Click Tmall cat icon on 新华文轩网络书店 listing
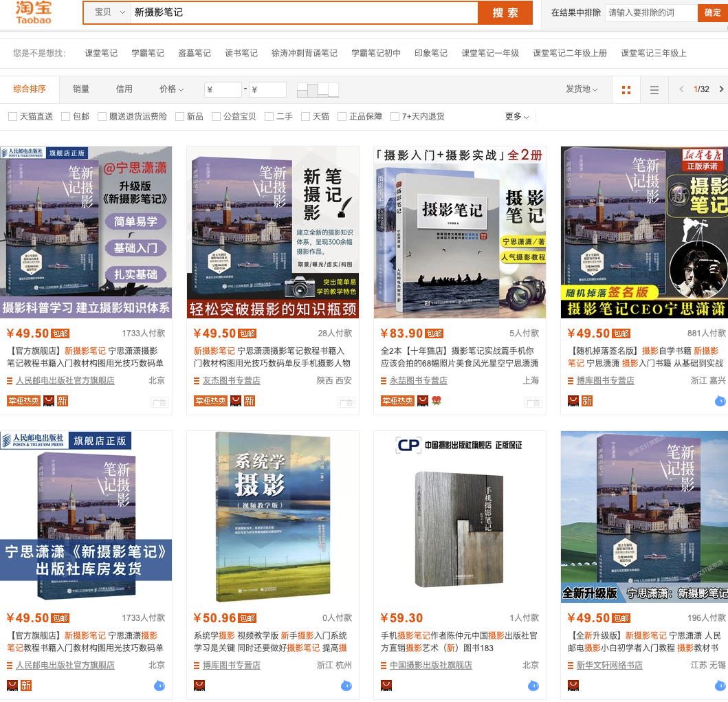The width and height of the screenshot is (728, 702). pyautogui.click(x=573, y=685)
